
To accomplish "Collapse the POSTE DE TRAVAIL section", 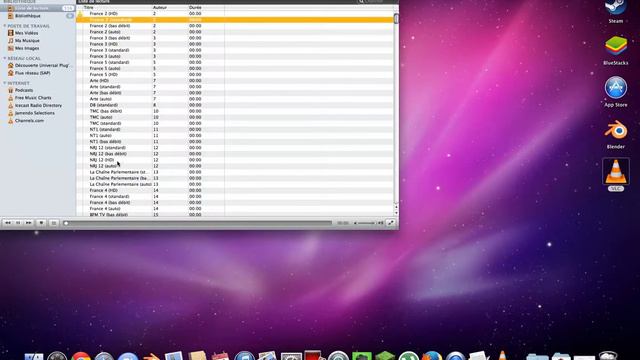I will pos(4,26).
